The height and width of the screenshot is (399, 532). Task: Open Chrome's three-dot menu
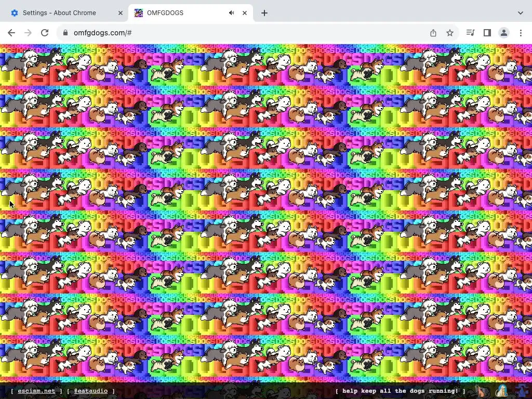tap(521, 33)
